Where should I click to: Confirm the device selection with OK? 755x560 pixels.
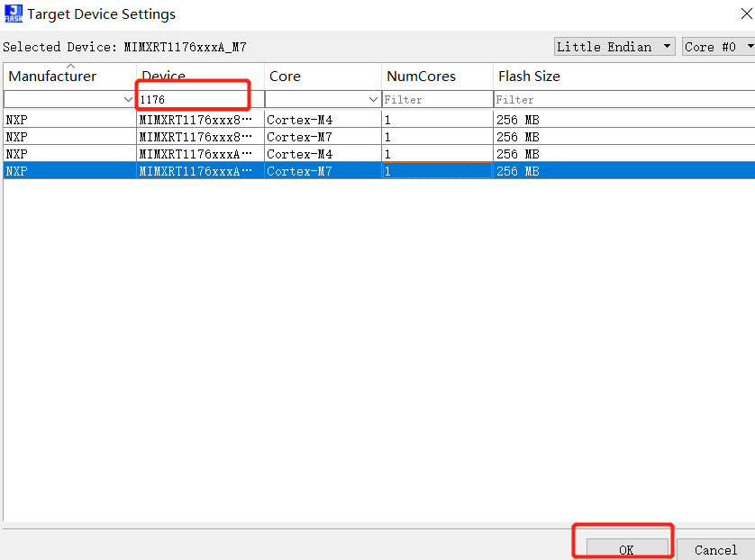(x=626, y=549)
